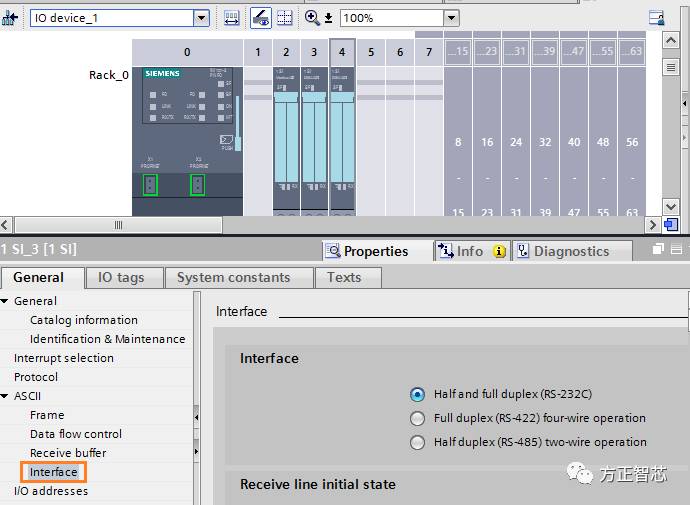Open the 100% zoom level dropdown
Screen dimensions: 690x505
pyautogui.click(x=451, y=18)
